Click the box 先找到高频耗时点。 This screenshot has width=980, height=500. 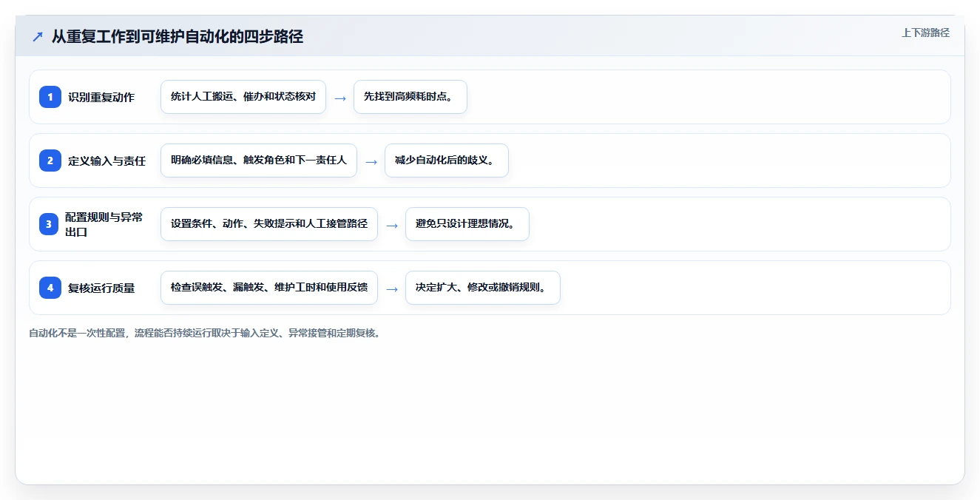pos(410,97)
